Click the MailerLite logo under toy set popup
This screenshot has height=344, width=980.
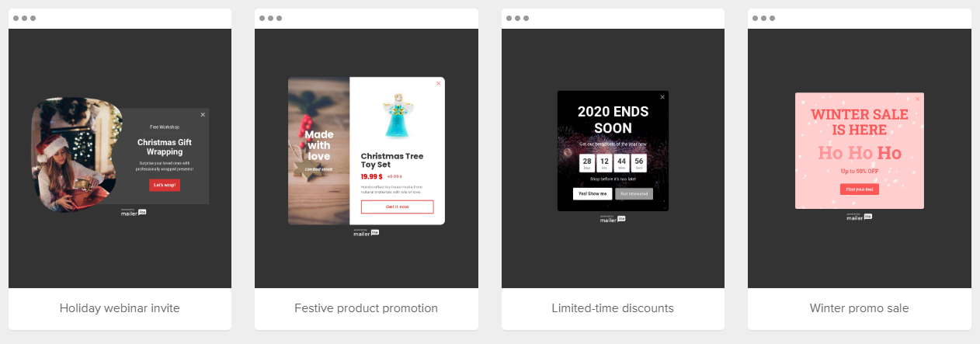(367, 231)
